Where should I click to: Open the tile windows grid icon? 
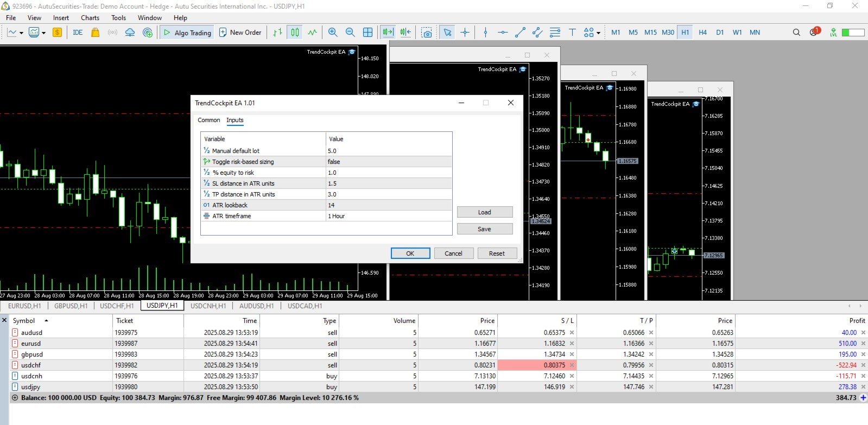[x=368, y=33]
